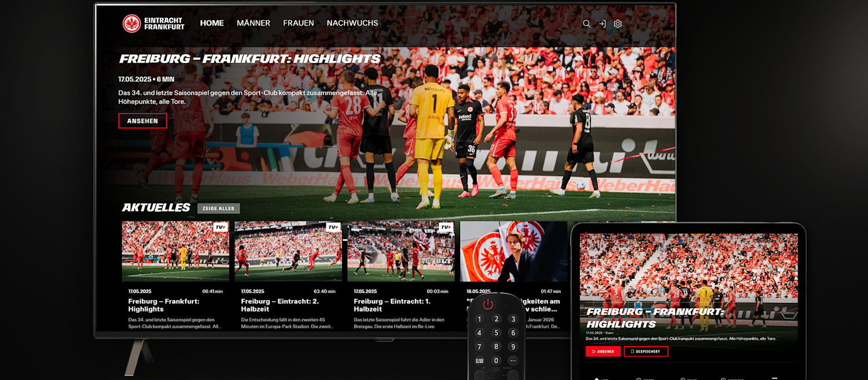
Task: Open search with the magnifier icon
Action: click(587, 24)
